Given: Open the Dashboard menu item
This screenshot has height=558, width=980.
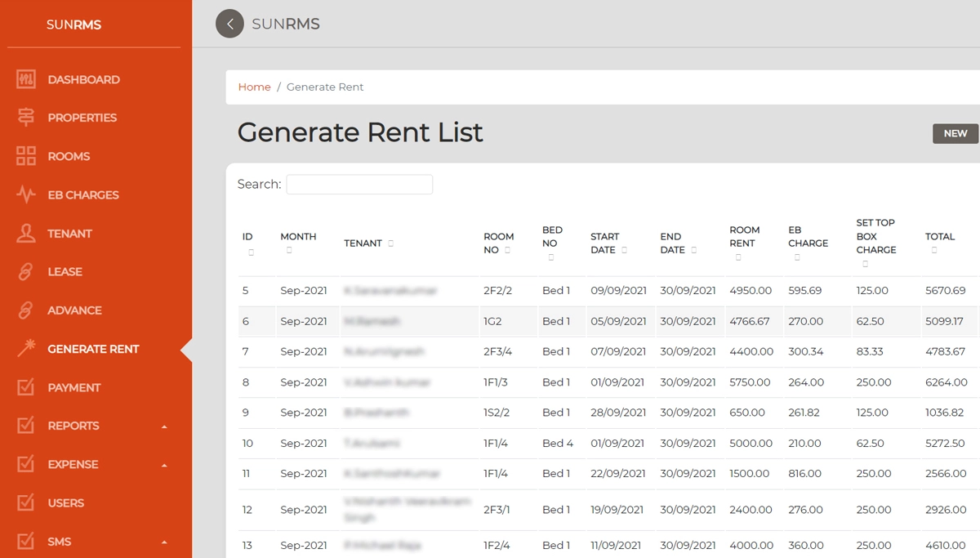Looking at the screenshot, I should [83, 79].
